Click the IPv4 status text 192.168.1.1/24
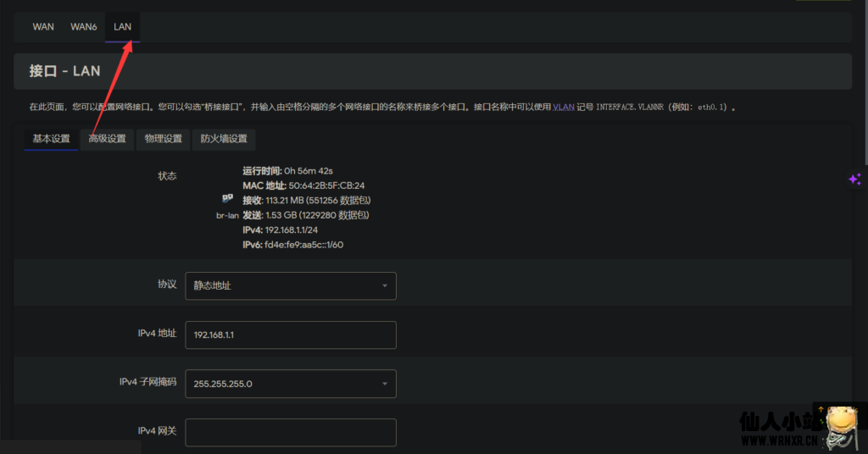This screenshot has width=868, height=454. click(x=292, y=230)
